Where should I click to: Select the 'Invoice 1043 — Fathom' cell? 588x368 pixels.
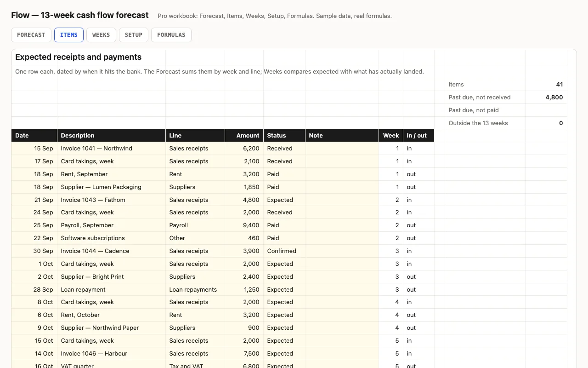coord(112,200)
